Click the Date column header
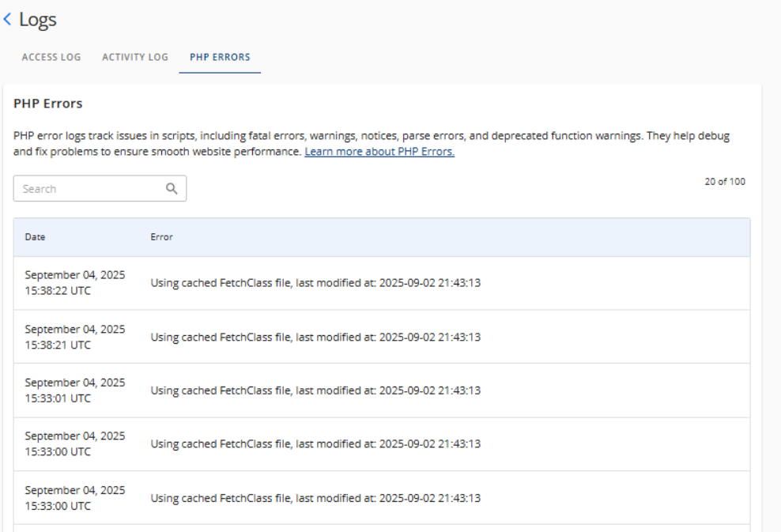This screenshot has width=781, height=532. (x=35, y=236)
